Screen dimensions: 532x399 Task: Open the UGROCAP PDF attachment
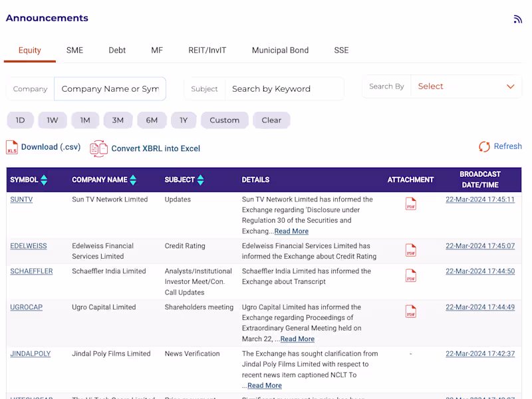[x=411, y=311]
